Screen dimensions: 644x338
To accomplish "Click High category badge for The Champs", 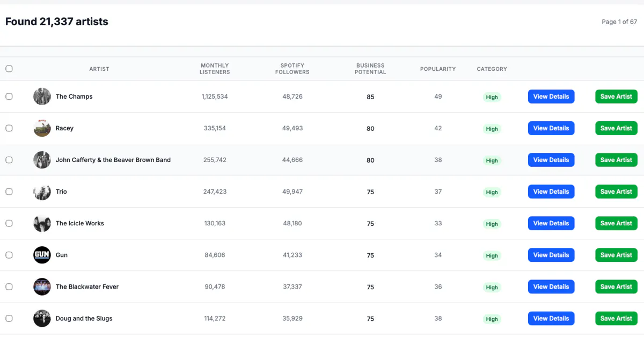I will [492, 97].
